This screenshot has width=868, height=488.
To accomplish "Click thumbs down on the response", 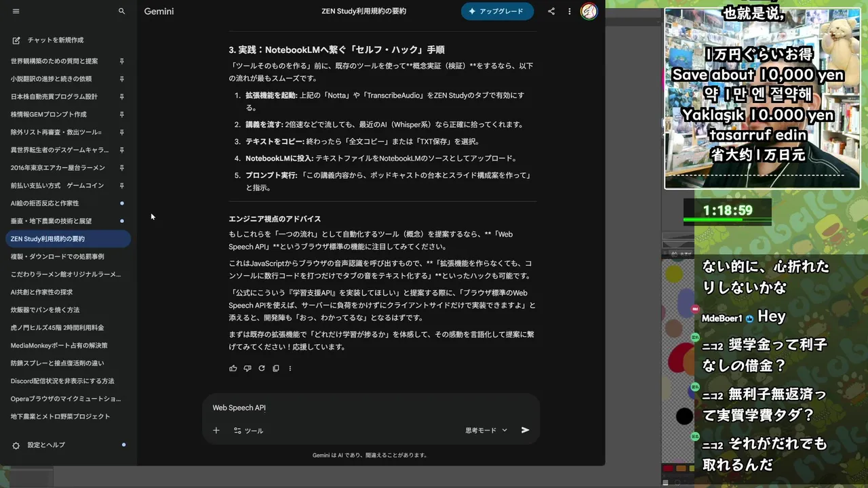I will pyautogui.click(x=248, y=369).
